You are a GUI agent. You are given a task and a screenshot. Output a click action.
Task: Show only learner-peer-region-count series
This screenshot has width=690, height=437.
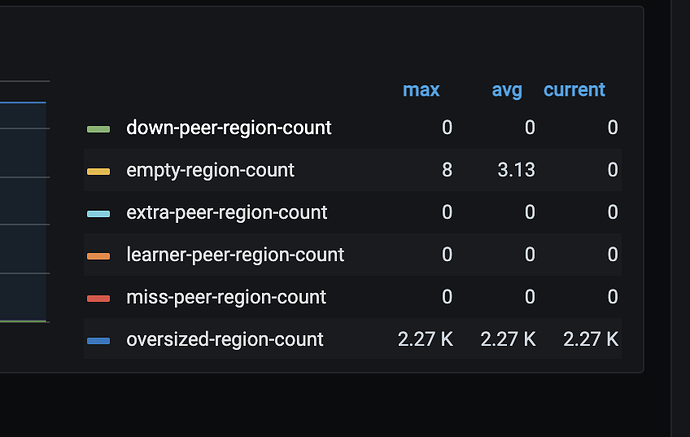(235, 255)
